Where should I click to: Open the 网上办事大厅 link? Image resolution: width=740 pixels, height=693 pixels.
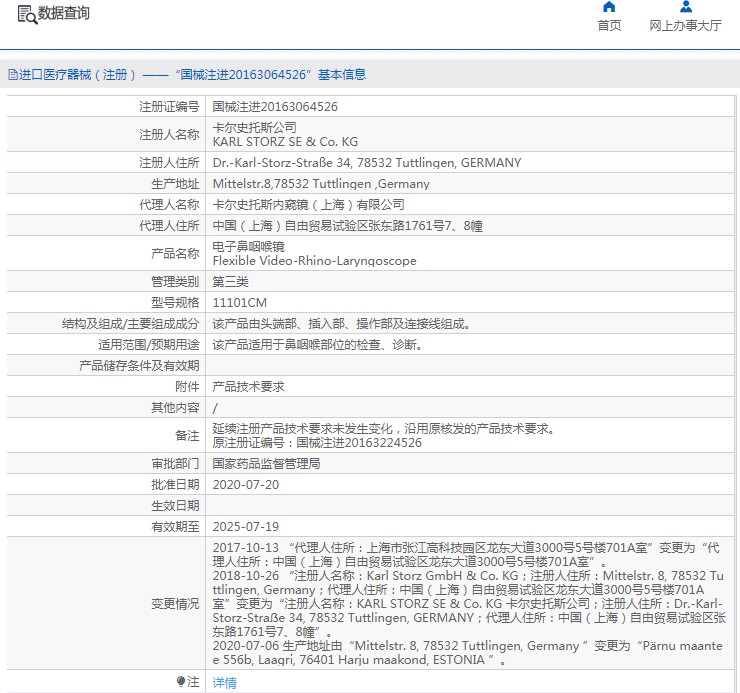(x=686, y=25)
